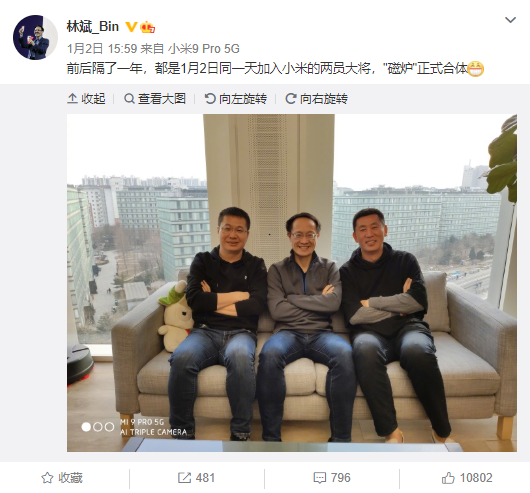Open the post options chevron menu
This screenshot has width=530, height=493.
point(510,20)
